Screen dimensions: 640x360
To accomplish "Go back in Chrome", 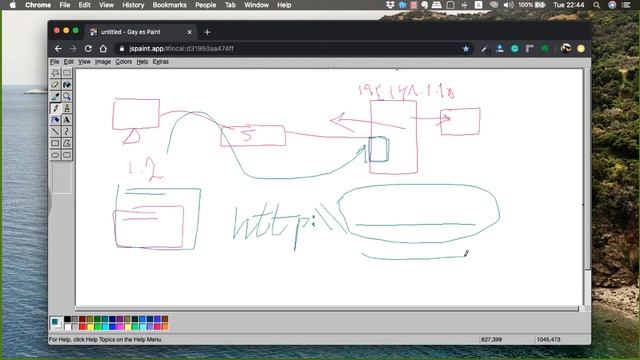I will click(x=58, y=49).
